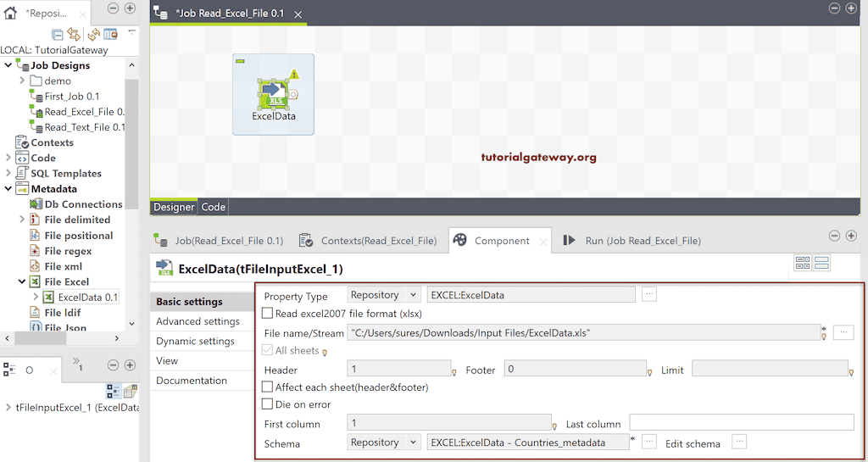Toggle the All sheets checkbox
The width and height of the screenshot is (868, 462).
[x=267, y=350]
